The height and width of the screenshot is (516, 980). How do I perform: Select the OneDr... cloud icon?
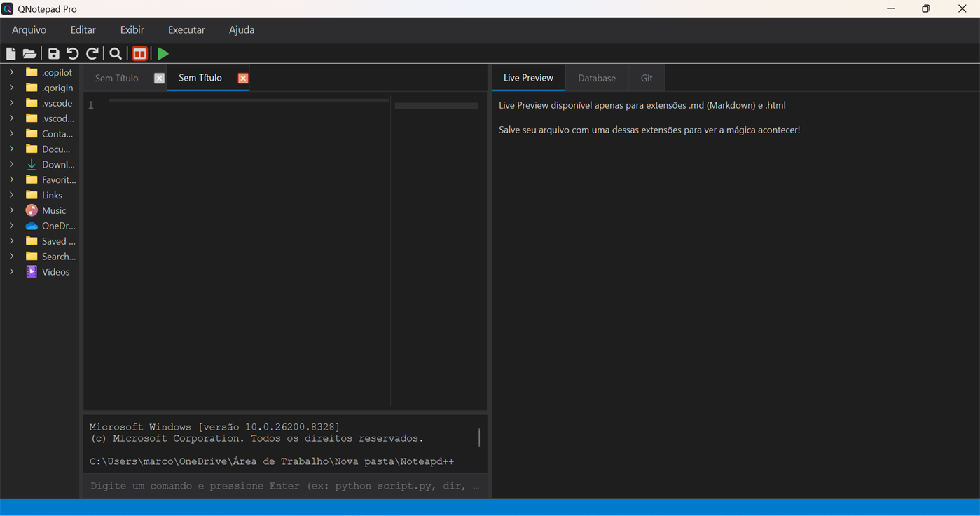[x=32, y=226]
